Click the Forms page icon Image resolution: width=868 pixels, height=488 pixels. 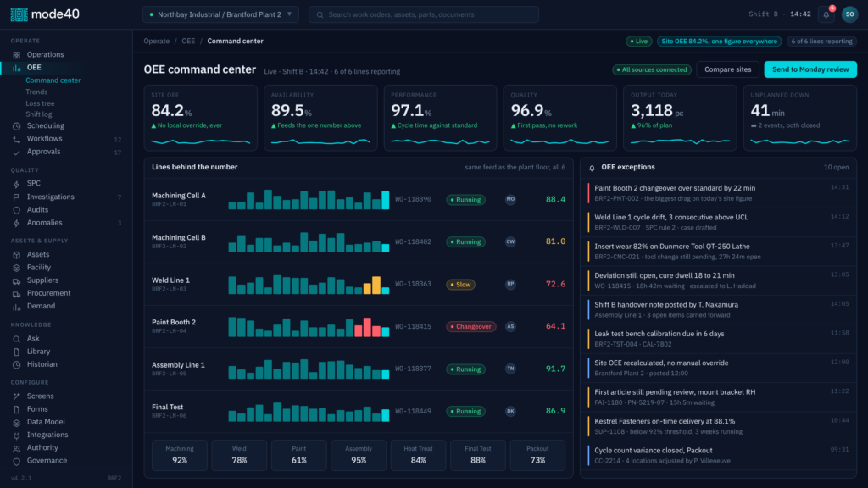pyautogui.click(x=17, y=409)
